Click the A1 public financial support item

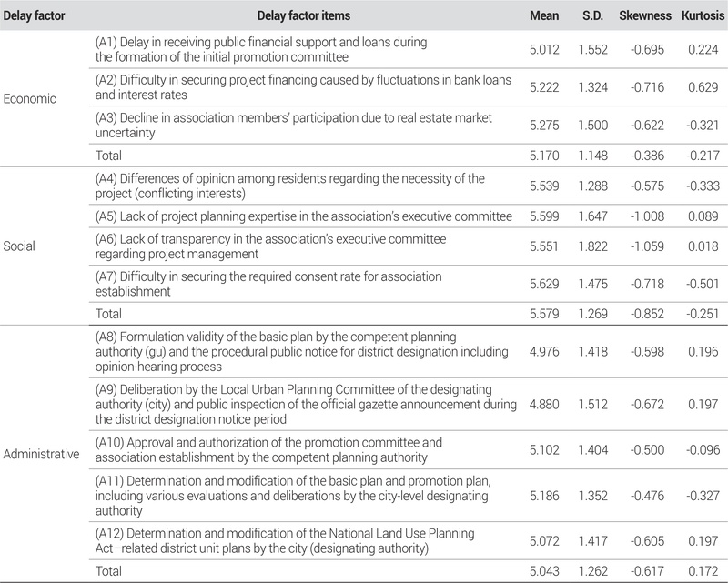261,50
